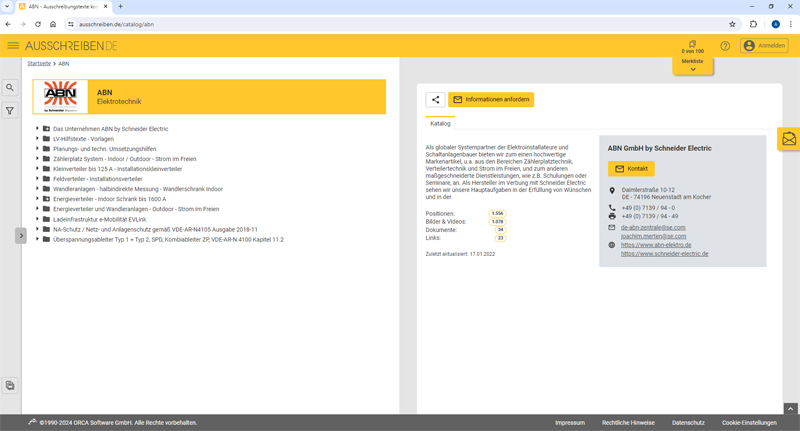The image size is (800, 431).
Task: Expand Zählerplatz System folder arrow
Action: 37,159
